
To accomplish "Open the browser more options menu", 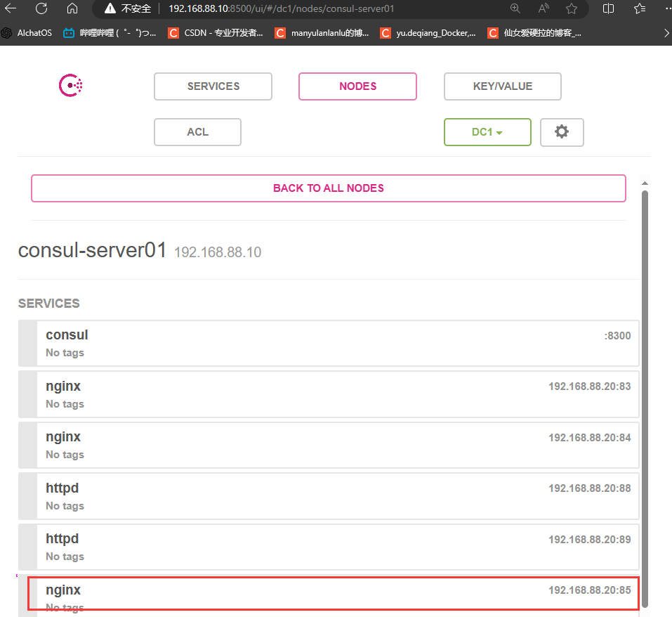I will pos(667,9).
